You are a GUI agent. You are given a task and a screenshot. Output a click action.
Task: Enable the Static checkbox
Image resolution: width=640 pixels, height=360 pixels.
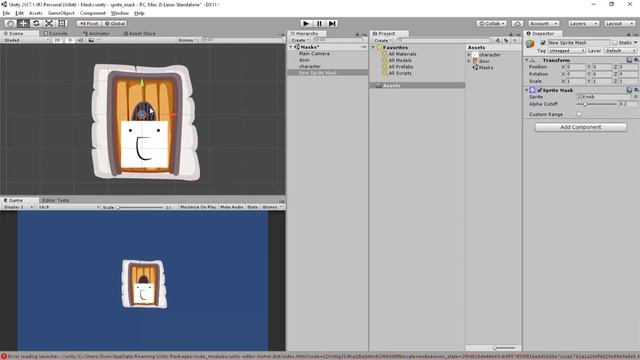click(x=615, y=42)
